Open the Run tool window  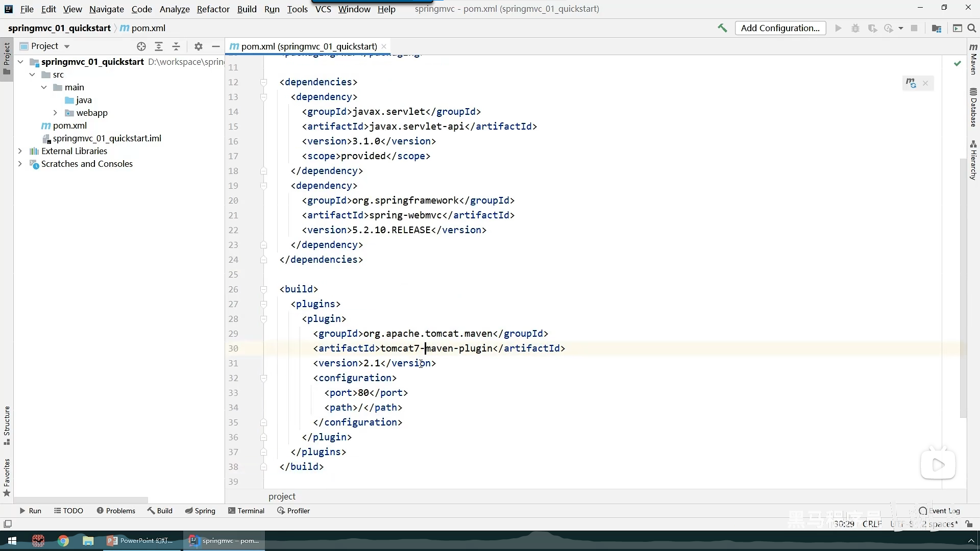click(30, 511)
